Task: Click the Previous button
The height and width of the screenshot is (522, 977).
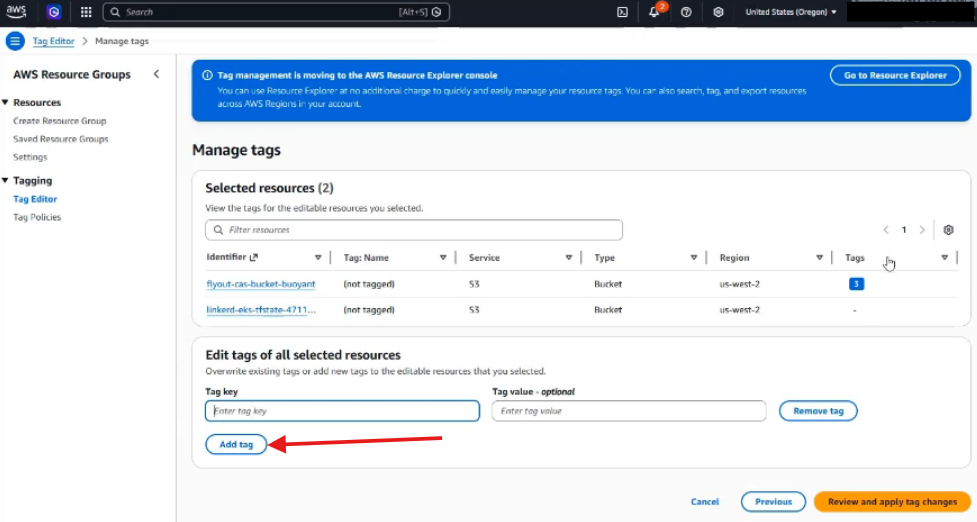Action: coord(773,501)
